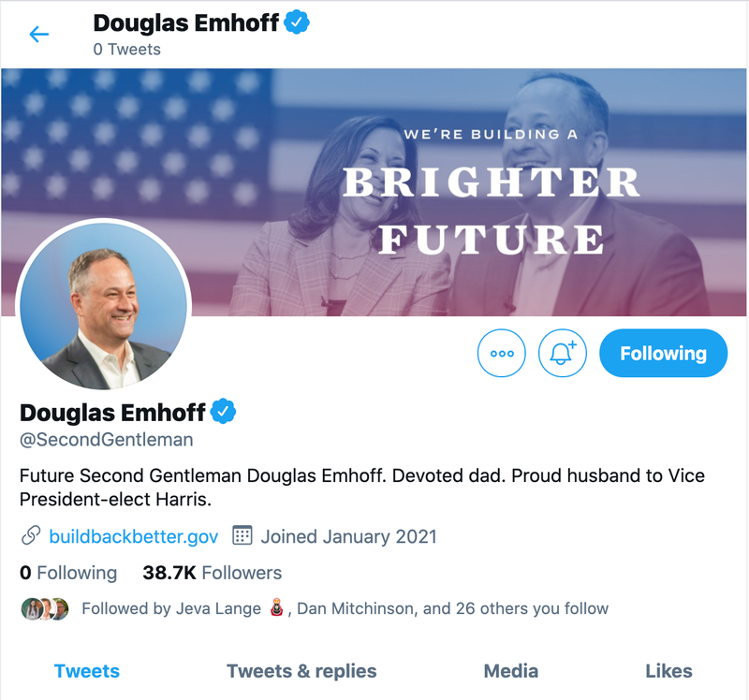Turn on tweet notifications bell

(x=562, y=354)
